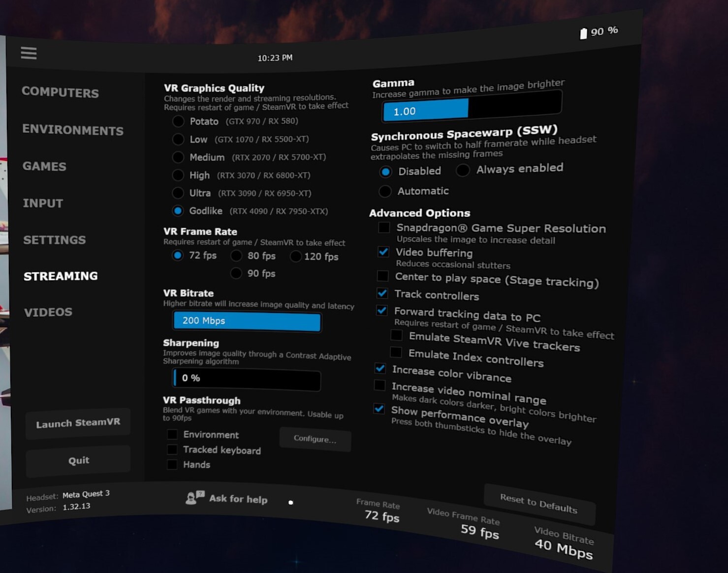728x573 pixels.
Task: Enable Tracked keyboard passthrough
Action: pyautogui.click(x=172, y=450)
